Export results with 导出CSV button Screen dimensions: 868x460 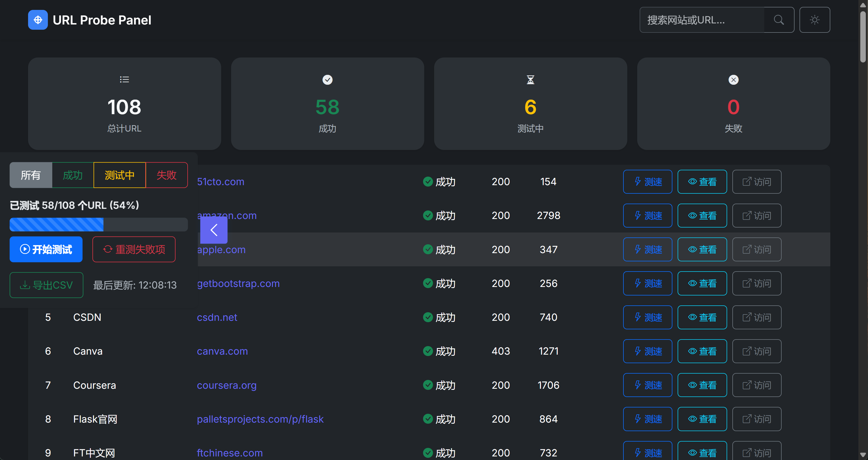coord(46,285)
